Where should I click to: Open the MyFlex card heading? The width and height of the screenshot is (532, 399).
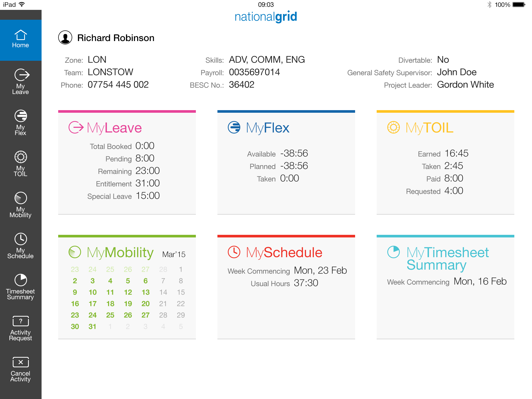[x=267, y=128]
